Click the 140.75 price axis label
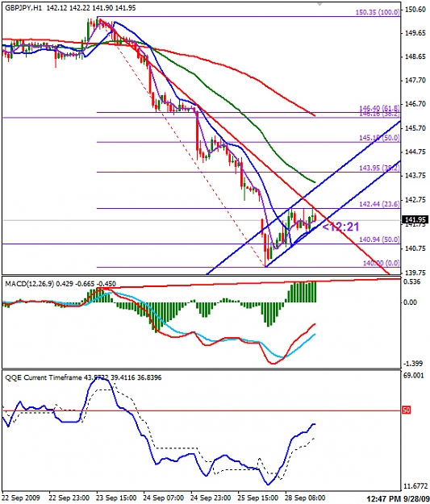The height and width of the screenshot is (504, 430). click(x=415, y=248)
